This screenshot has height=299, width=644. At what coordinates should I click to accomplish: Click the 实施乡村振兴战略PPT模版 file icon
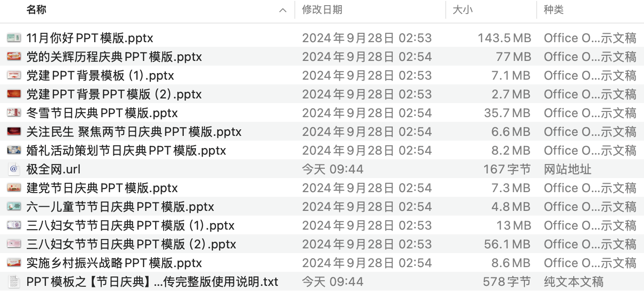pyautogui.click(x=14, y=263)
